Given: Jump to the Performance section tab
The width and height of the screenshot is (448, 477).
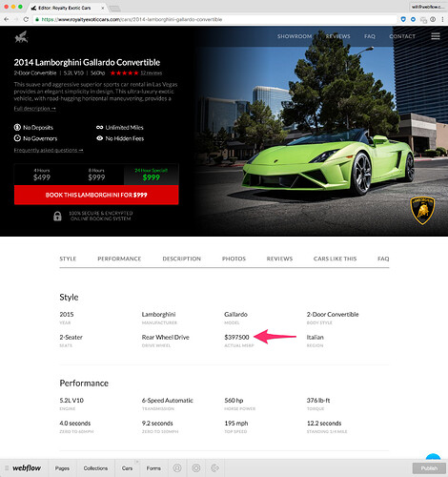Looking at the screenshot, I should tap(119, 259).
